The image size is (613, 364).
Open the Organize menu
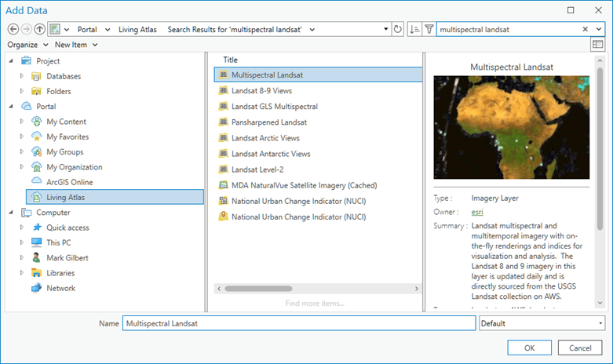(27, 45)
